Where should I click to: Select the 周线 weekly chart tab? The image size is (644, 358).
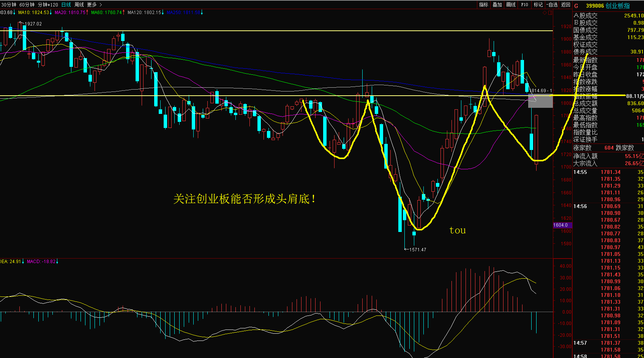point(79,5)
